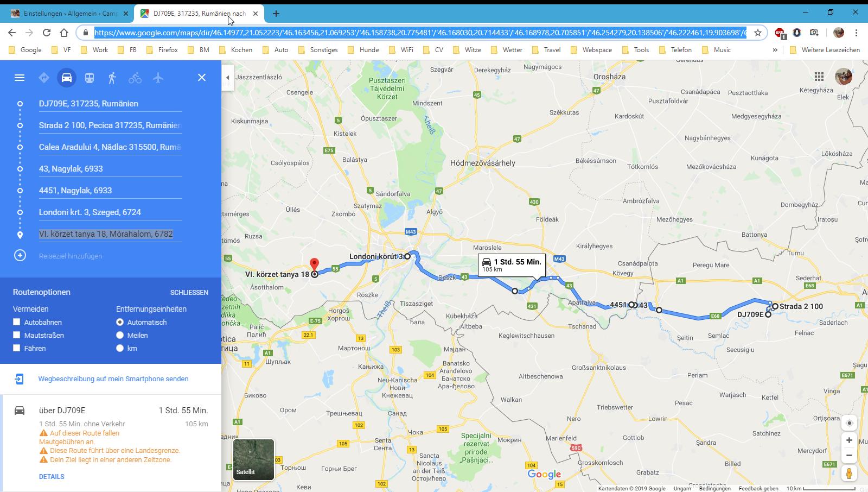The image size is (868, 492).
Task: Bookmark page with star icon
Action: (x=758, y=33)
